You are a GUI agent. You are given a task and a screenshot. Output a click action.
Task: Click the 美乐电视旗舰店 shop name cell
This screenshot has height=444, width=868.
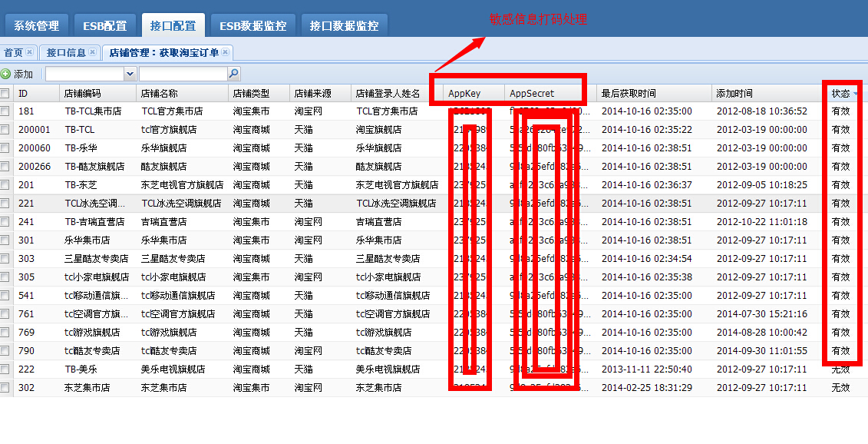point(173,369)
